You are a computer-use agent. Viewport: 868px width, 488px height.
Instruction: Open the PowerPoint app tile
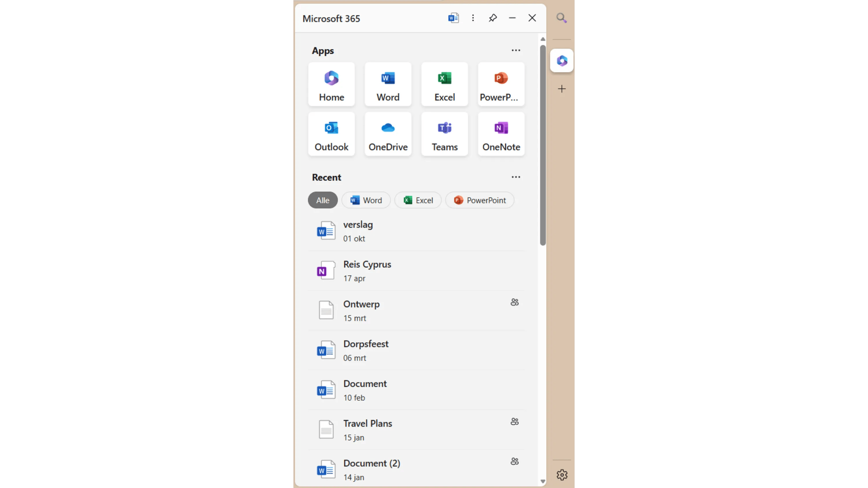click(501, 84)
